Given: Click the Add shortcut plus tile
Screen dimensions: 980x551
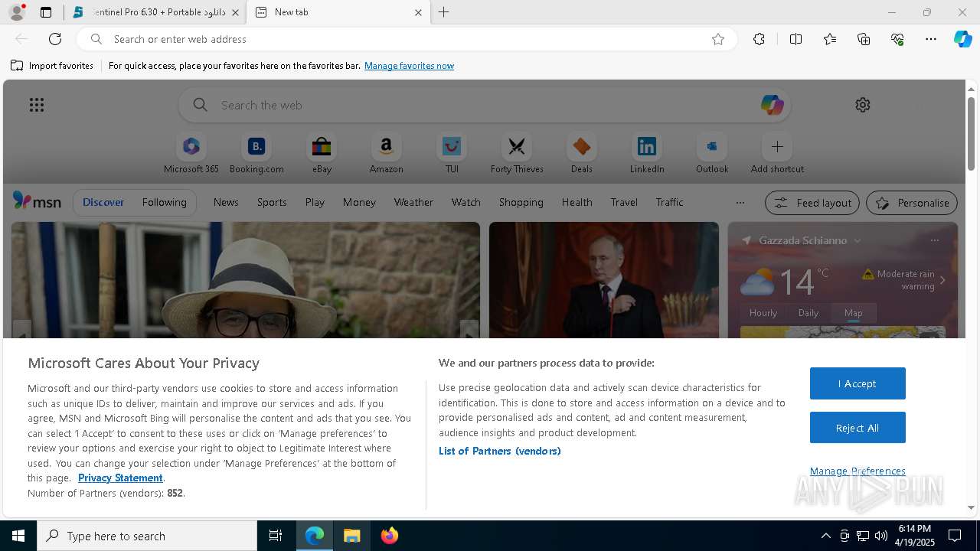Looking at the screenshot, I should pos(777,154).
